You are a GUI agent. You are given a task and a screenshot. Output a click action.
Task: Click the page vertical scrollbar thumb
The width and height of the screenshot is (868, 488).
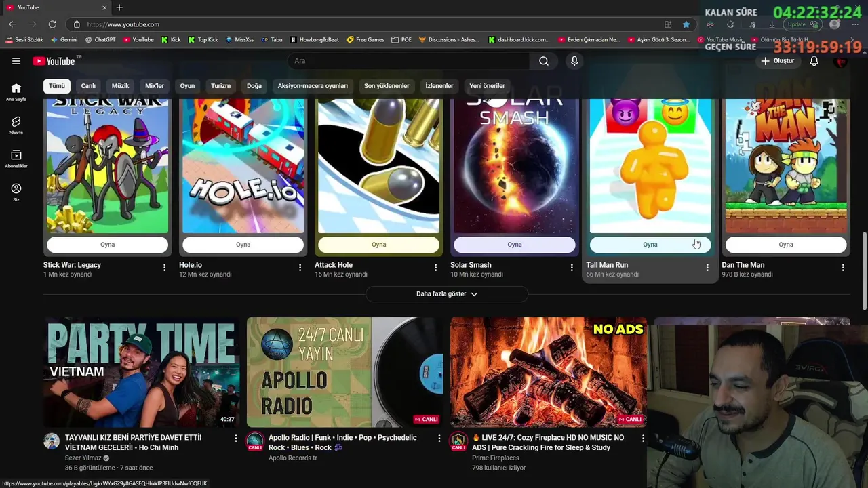pyautogui.click(x=864, y=270)
